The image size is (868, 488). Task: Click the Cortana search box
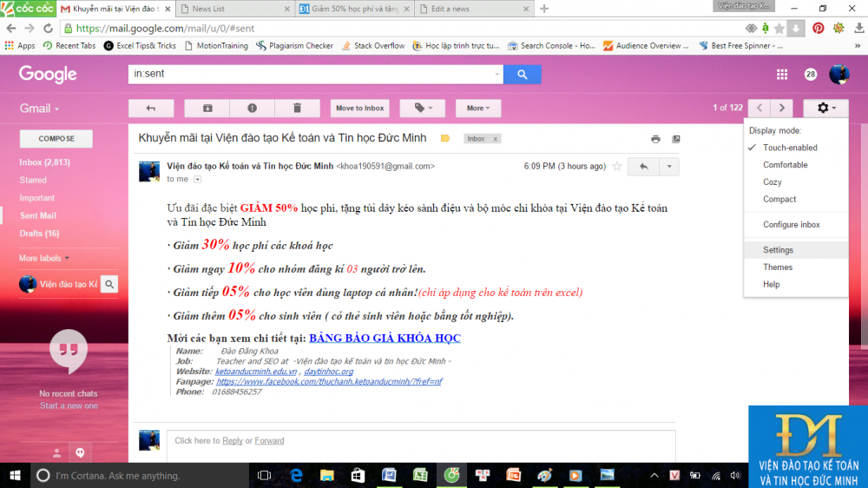[140, 475]
